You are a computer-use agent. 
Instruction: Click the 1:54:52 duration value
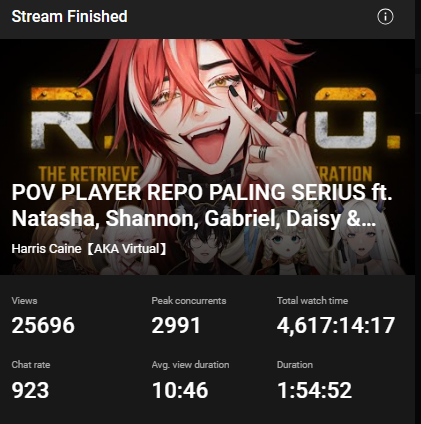coord(314,390)
